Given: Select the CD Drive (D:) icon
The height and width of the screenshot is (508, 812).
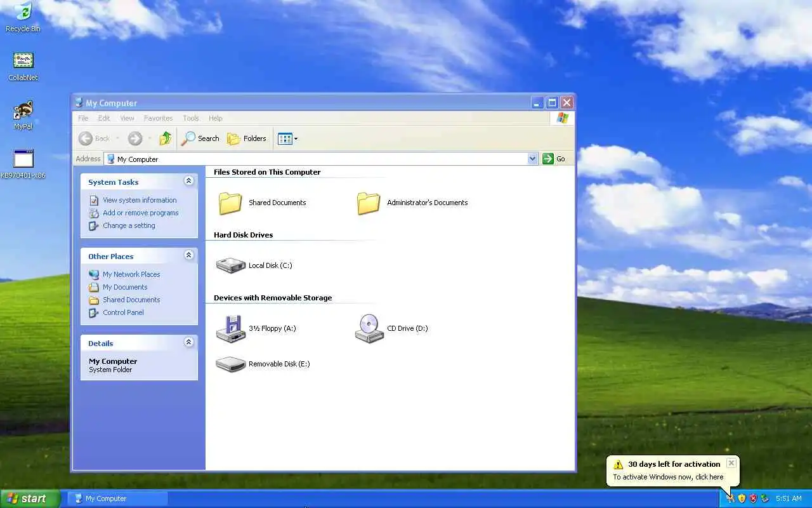Looking at the screenshot, I should pos(369,328).
